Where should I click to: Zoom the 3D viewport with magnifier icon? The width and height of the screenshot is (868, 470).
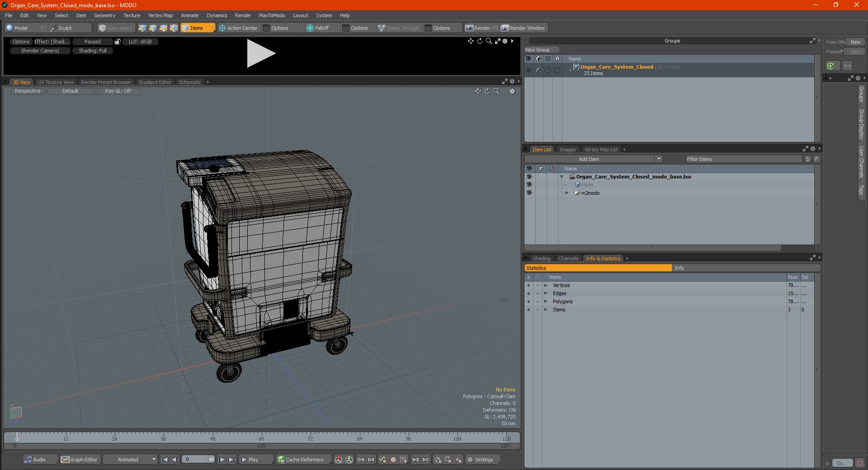coord(496,91)
